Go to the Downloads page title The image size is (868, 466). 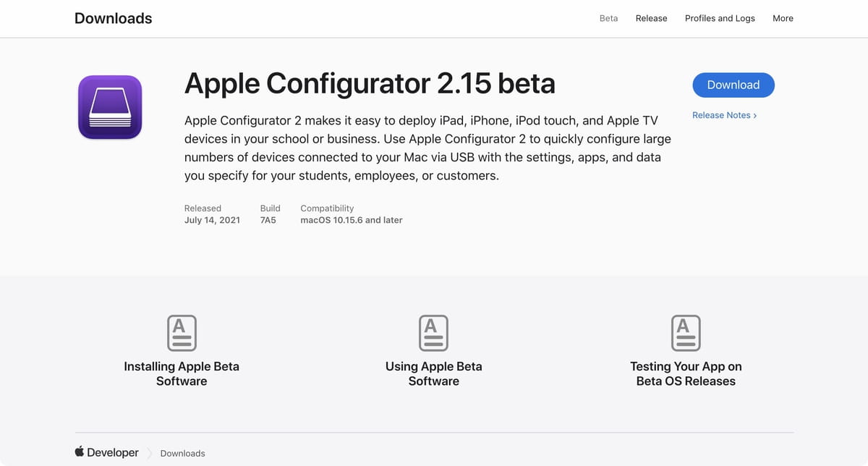click(114, 18)
